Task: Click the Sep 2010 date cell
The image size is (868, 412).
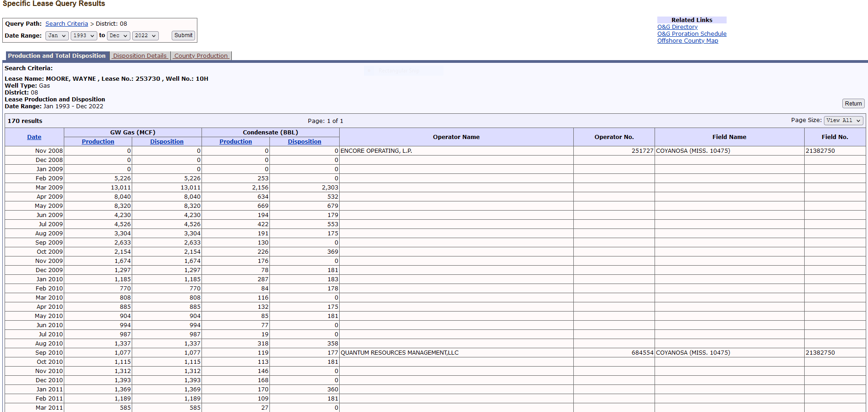Action: 34,353
